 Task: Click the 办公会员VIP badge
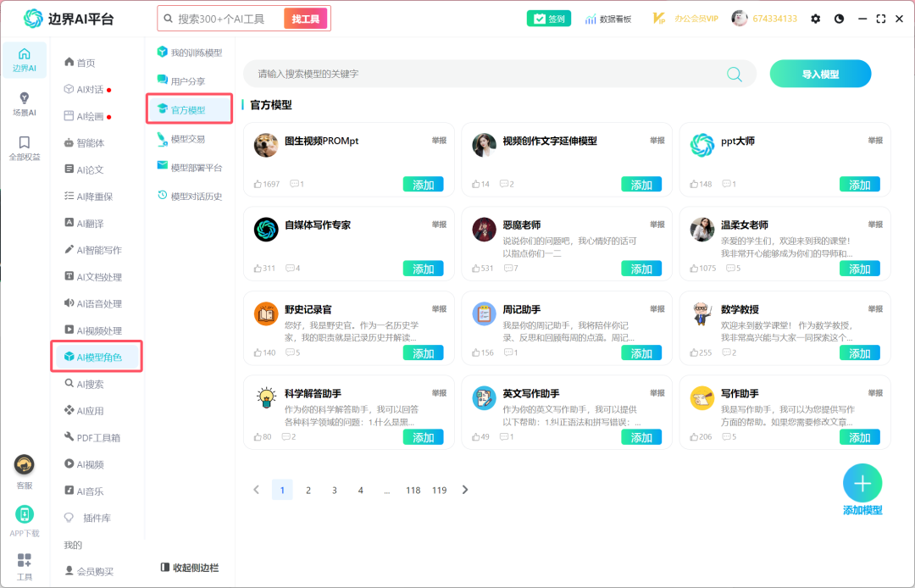click(x=685, y=19)
